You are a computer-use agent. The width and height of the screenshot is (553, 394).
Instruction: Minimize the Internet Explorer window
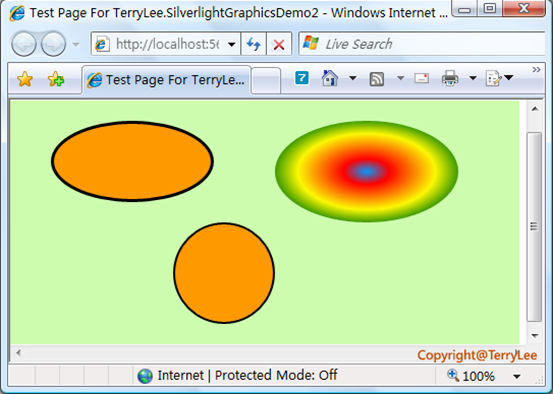pyautogui.click(x=464, y=9)
